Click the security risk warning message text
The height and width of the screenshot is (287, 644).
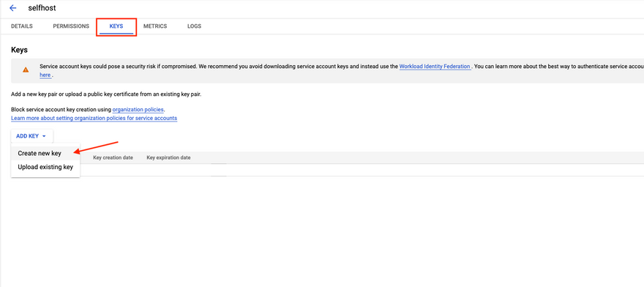point(219,66)
